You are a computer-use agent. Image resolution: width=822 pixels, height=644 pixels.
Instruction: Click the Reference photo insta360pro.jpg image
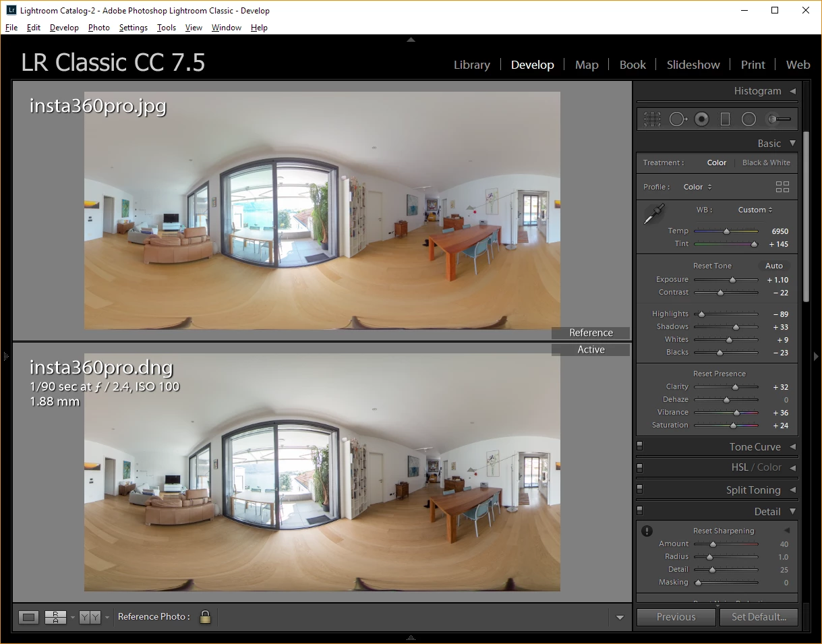(x=322, y=210)
